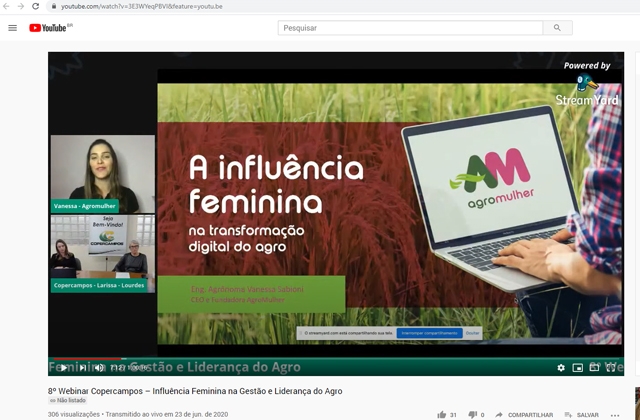This screenshot has width=640, height=420.
Task: Click StreamYard logo in video
Action: coord(587,90)
